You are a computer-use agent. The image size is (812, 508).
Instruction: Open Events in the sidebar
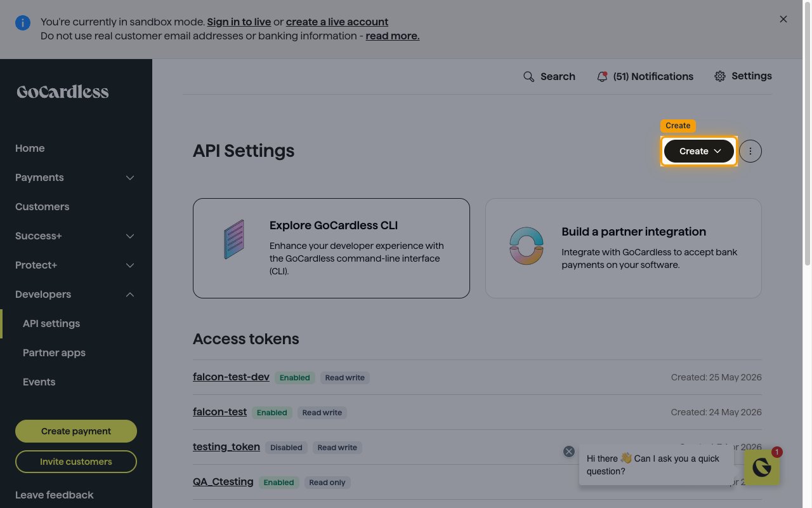[x=39, y=382]
